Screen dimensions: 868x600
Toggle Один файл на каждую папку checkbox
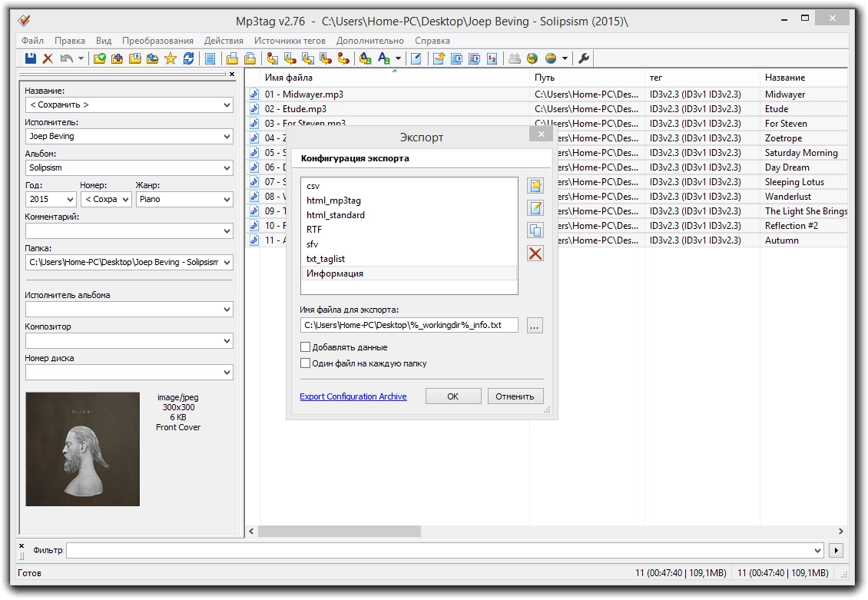pyautogui.click(x=305, y=363)
